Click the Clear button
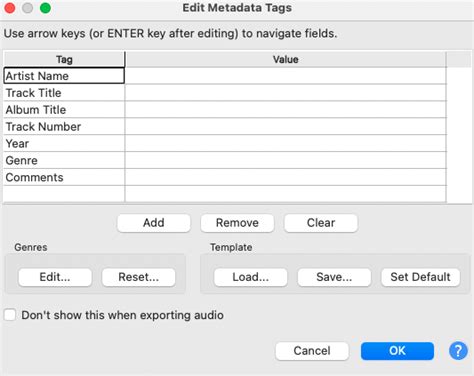Screen dimensions: 474x376 point(321,223)
